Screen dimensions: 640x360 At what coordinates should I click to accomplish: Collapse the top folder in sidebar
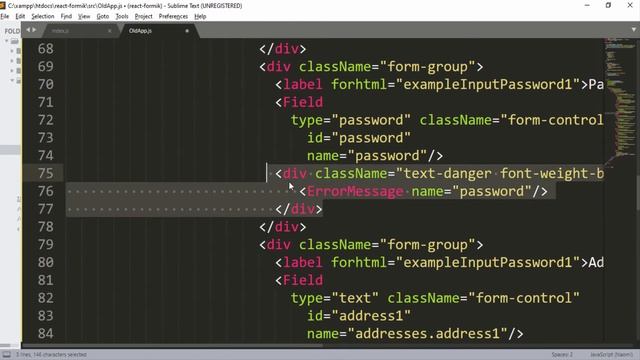7,41
